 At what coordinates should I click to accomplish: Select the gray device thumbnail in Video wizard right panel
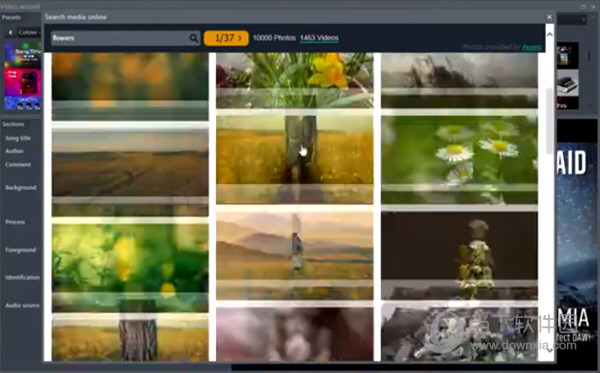point(567,83)
